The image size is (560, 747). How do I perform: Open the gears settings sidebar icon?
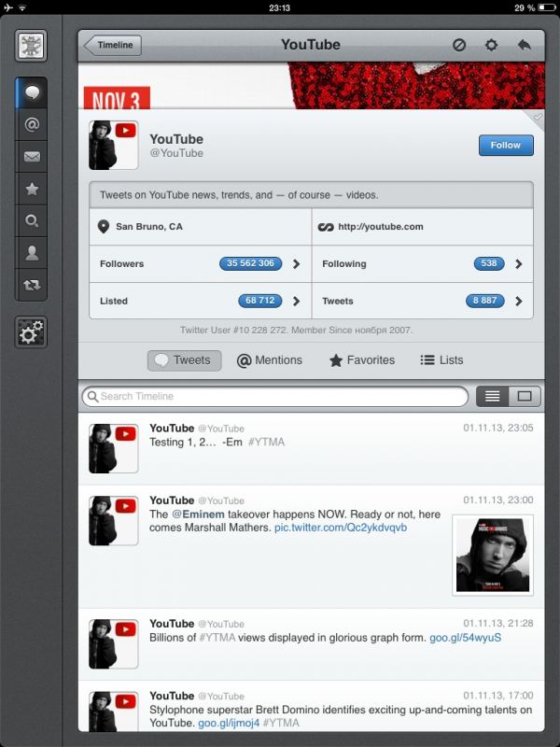(x=32, y=331)
